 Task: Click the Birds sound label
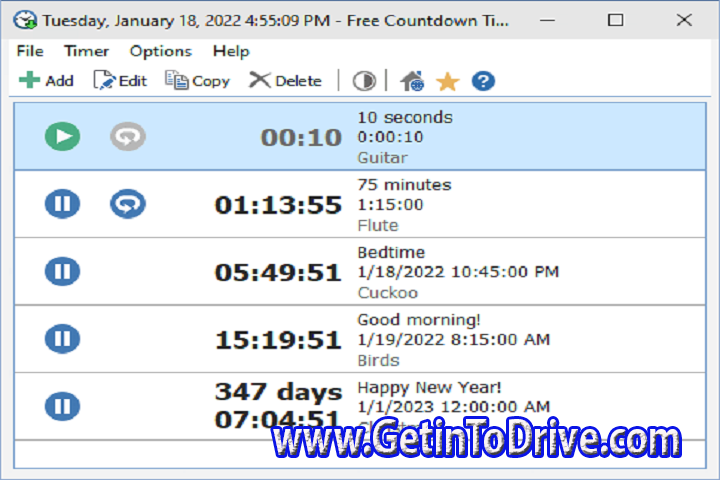378,361
